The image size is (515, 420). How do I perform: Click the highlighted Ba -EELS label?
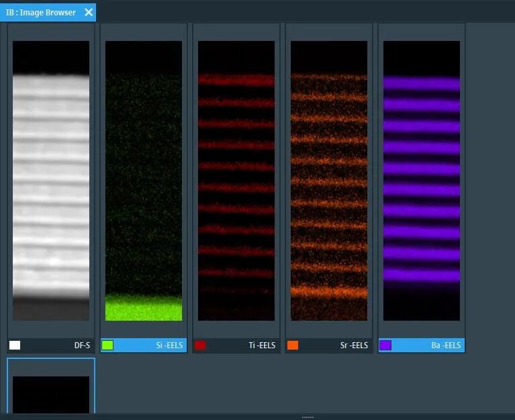point(446,346)
